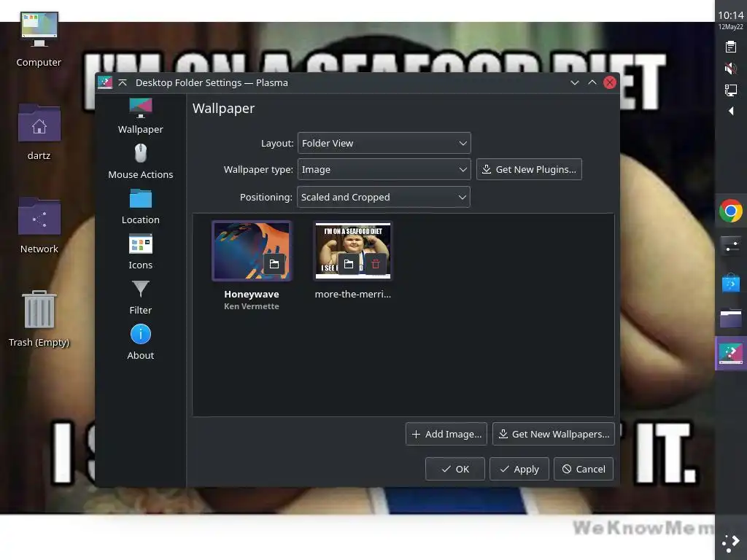Click Get New Plugins button
Viewport: 747px width, 560px height.
(529, 169)
